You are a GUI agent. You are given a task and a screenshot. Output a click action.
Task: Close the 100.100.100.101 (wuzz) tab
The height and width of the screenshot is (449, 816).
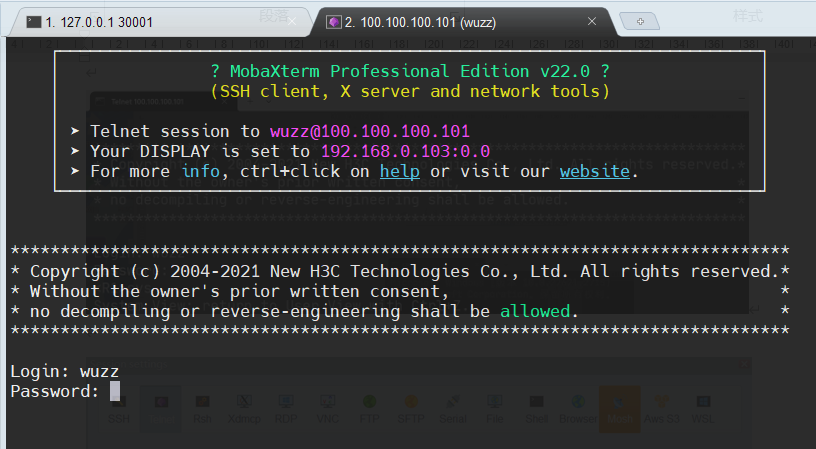(592, 21)
